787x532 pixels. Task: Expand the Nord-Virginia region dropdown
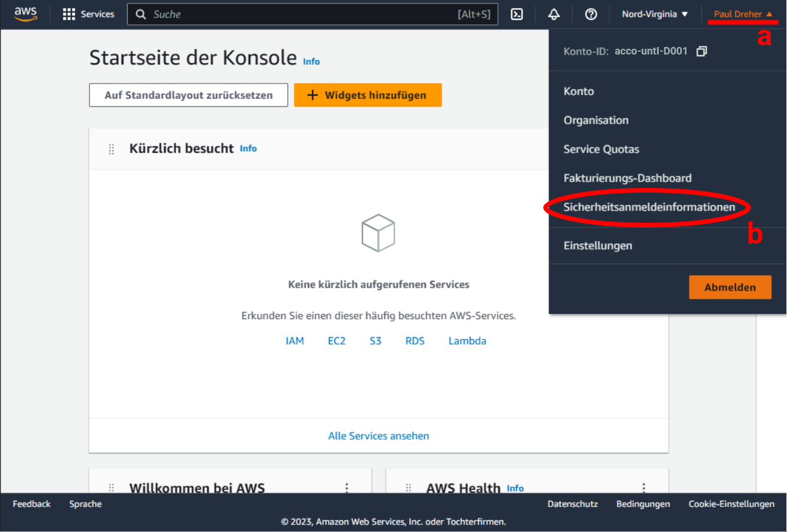tap(655, 14)
